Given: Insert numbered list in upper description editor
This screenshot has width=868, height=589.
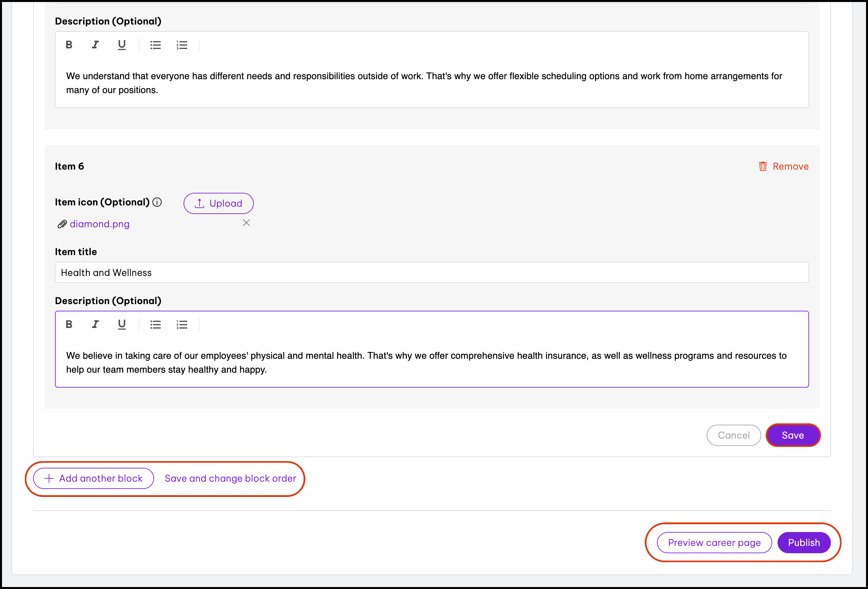Looking at the screenshot, I should [182, 45].
